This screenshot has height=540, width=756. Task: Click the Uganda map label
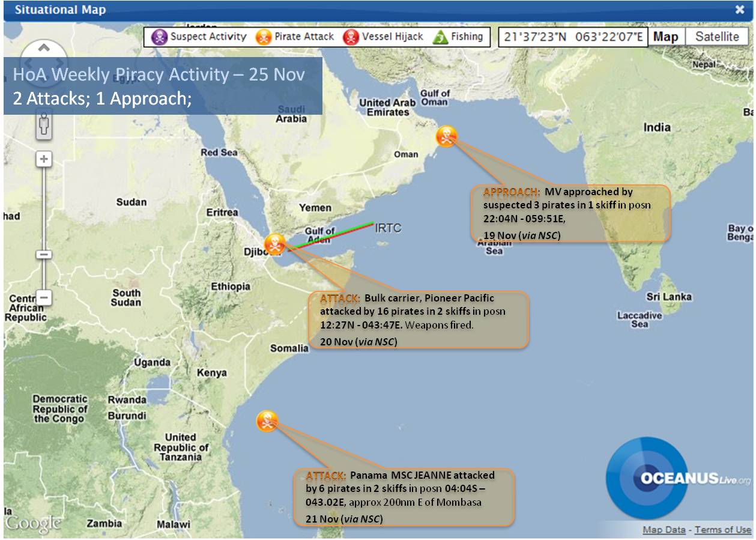(152, 363)
